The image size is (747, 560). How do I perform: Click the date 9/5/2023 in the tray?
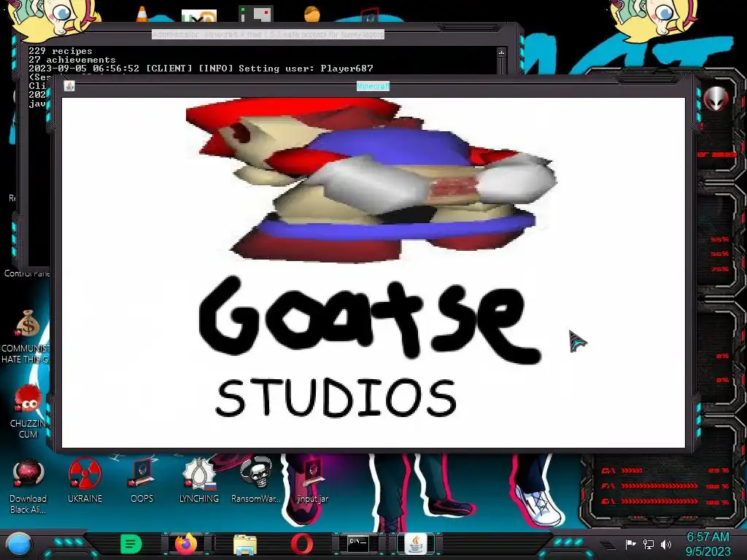[x=708, y=551]
